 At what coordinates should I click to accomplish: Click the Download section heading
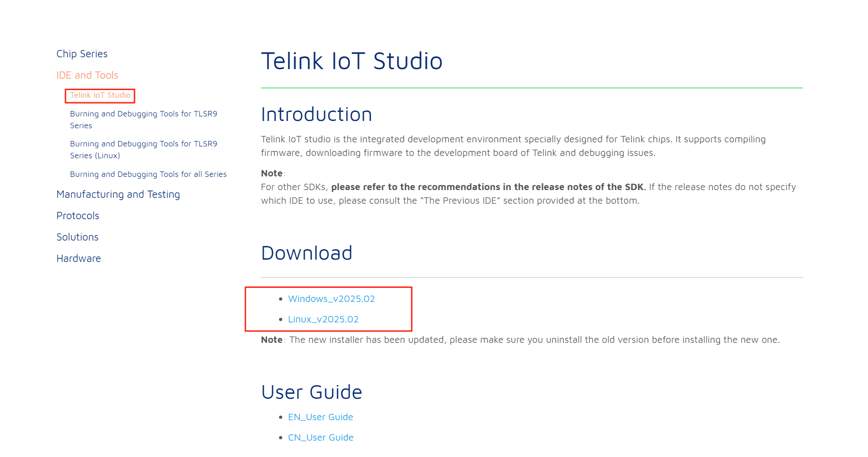307,253
